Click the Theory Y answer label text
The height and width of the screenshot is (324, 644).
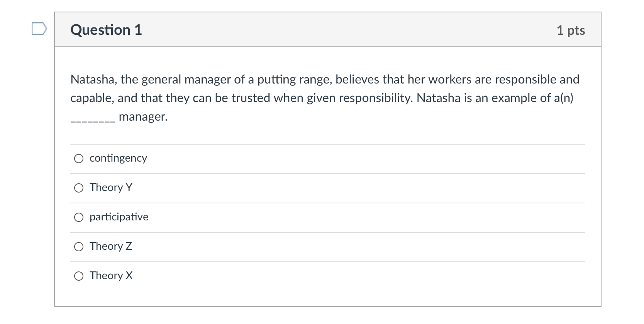(x=111, y=188)
